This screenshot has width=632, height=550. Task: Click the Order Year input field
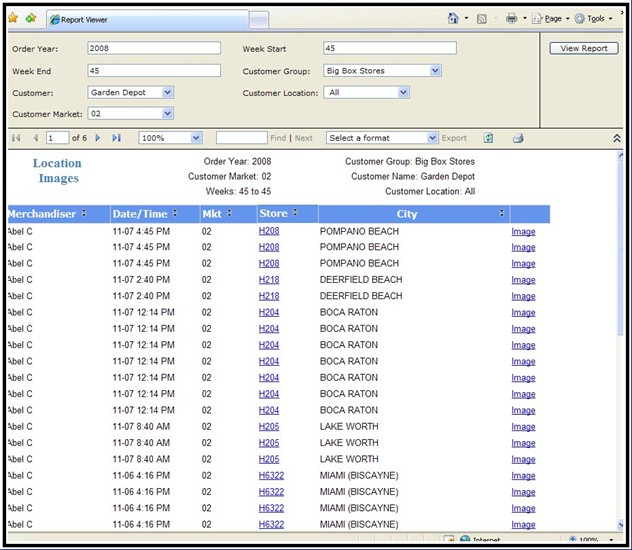click(x=154, y=48)
